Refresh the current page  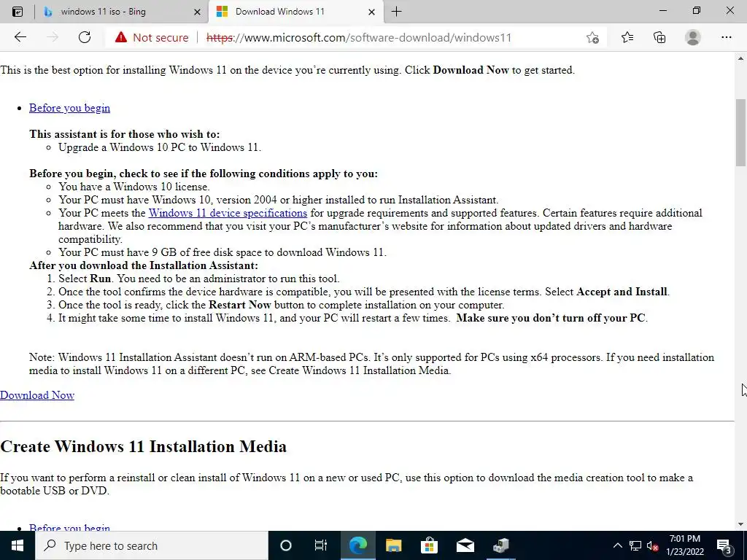tap(85, 37)
